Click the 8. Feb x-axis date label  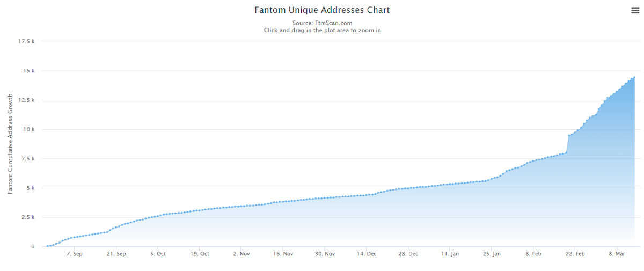pos(535,254)
